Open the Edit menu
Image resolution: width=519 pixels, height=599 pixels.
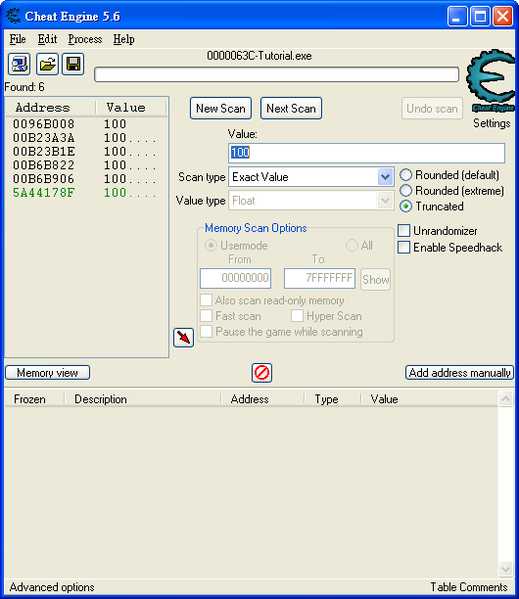click(x=47, y=39)
